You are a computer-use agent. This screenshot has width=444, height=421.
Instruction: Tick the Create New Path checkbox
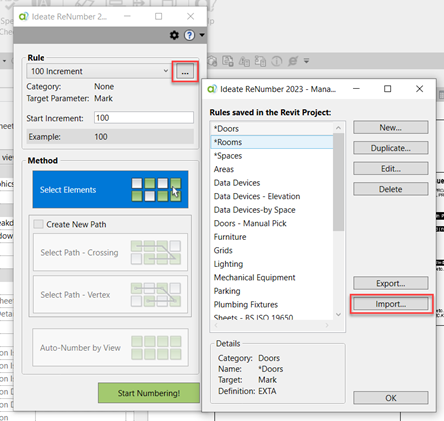38,224
